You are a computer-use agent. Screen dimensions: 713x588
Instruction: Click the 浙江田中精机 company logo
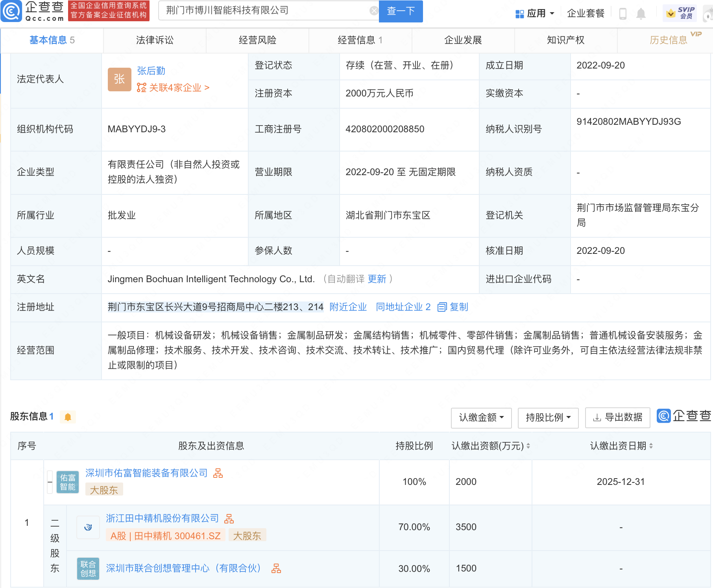click(88, 527)
